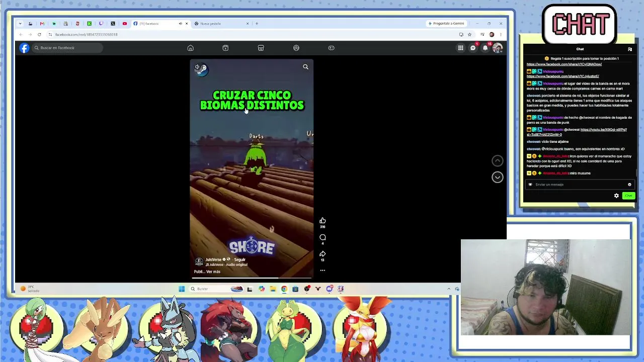The image size is (644, 362).
Task: Open Facebook notifications bell
Action: (x=485, y=48)
